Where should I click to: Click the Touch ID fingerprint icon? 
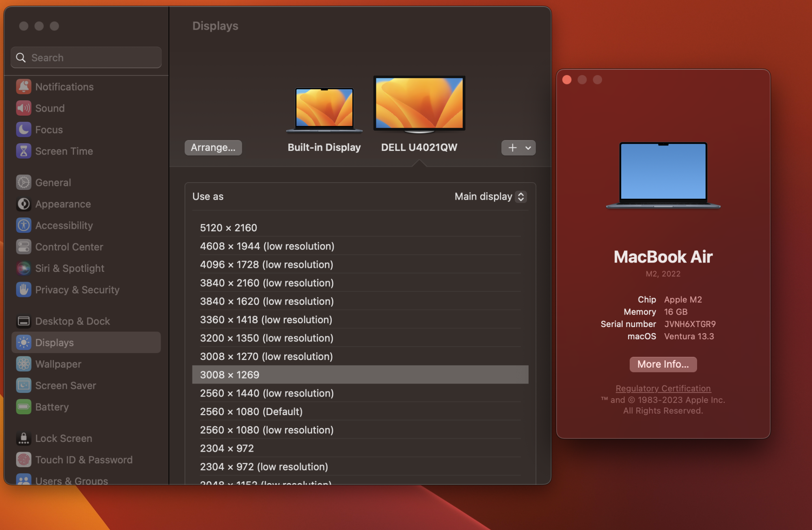coord(24,460)
